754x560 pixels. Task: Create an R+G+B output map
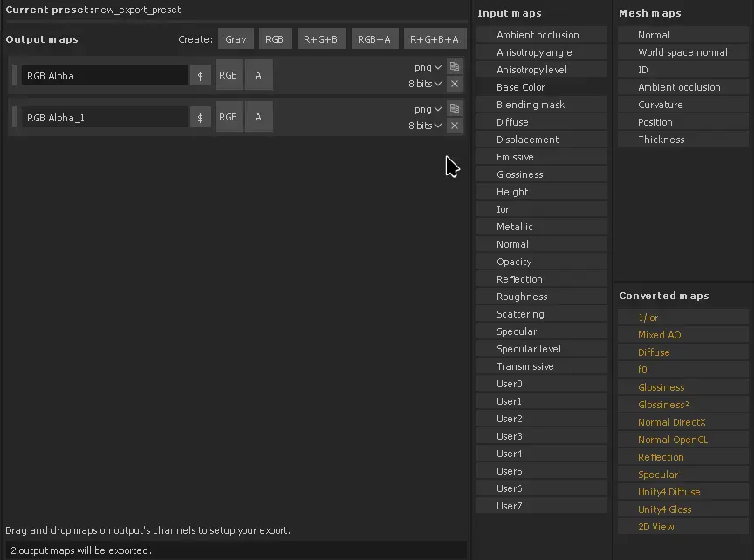pos(321,39)
